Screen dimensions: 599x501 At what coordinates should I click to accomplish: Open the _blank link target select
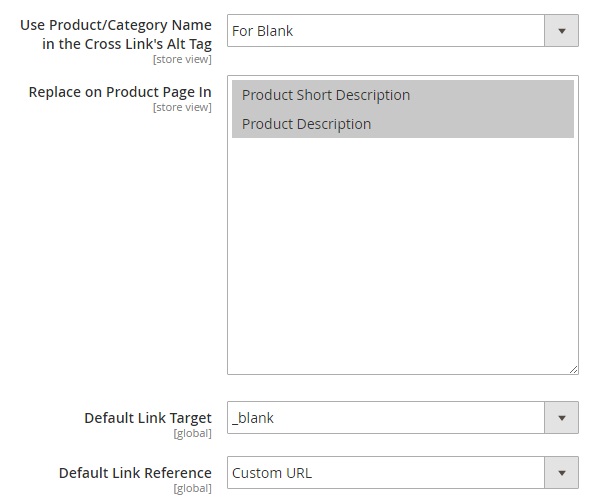click(x=403, y=418)
